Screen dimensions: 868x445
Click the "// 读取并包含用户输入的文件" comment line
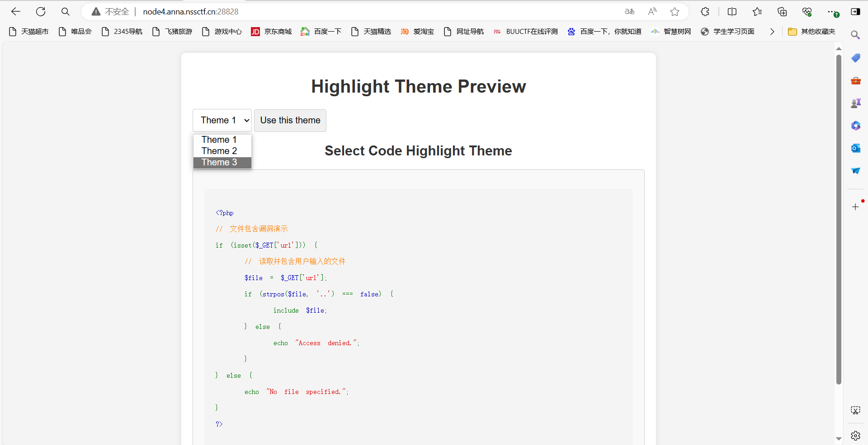coord(295,262)
